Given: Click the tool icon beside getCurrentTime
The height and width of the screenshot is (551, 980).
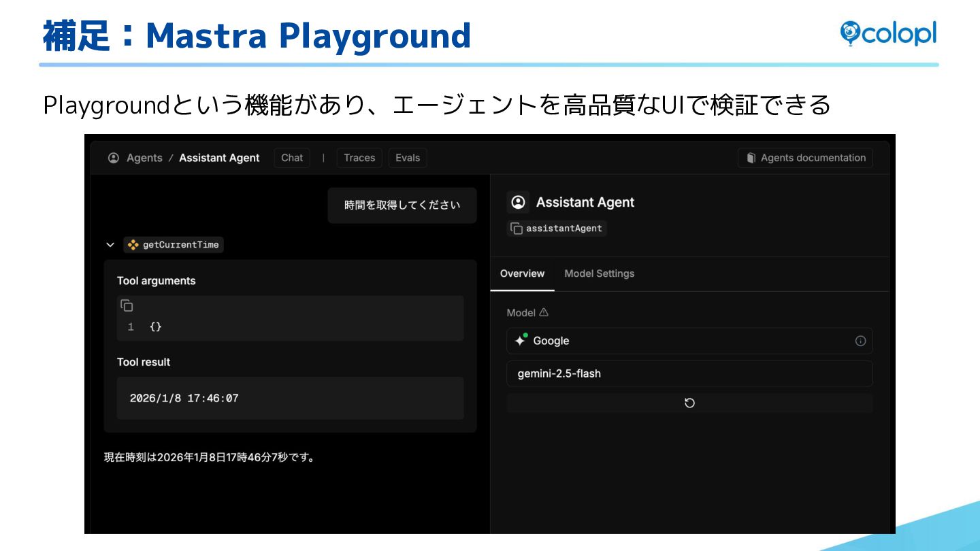Looking at the screenshot, I should [133, 245].
